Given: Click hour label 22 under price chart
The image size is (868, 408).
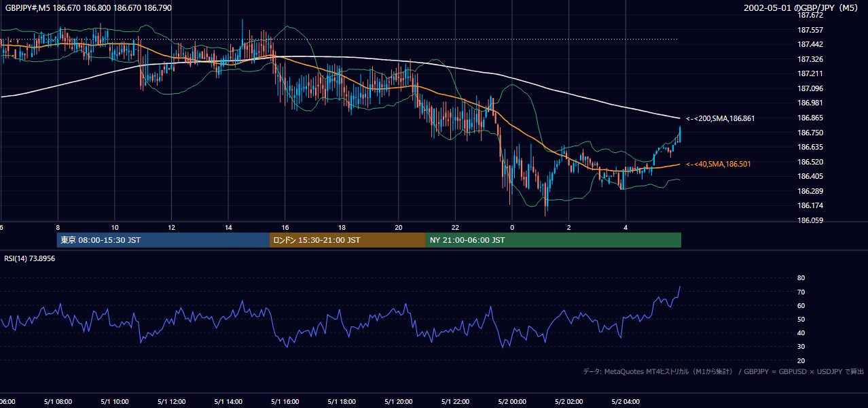Looking at the screenshot, I should 456,227.
